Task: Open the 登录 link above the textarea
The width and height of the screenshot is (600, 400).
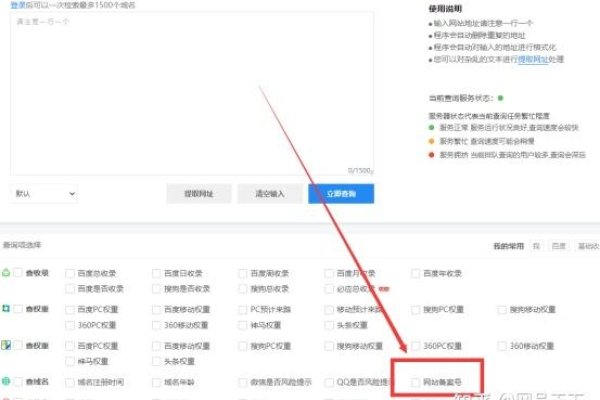Action: [18, 5]
